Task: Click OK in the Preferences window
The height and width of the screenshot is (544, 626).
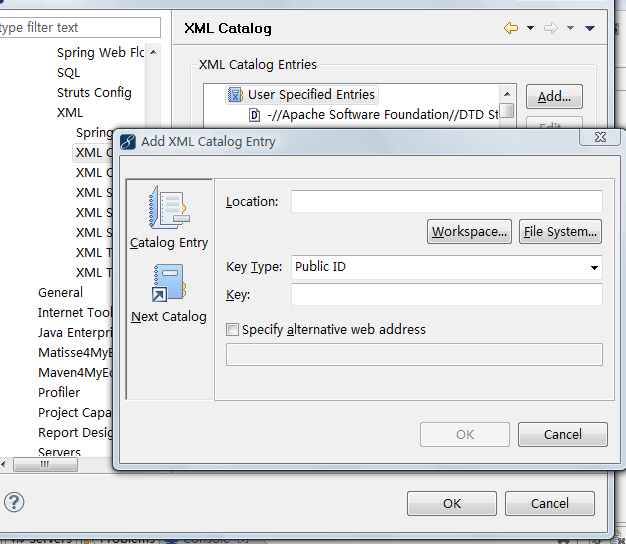Action: point(452,504)
